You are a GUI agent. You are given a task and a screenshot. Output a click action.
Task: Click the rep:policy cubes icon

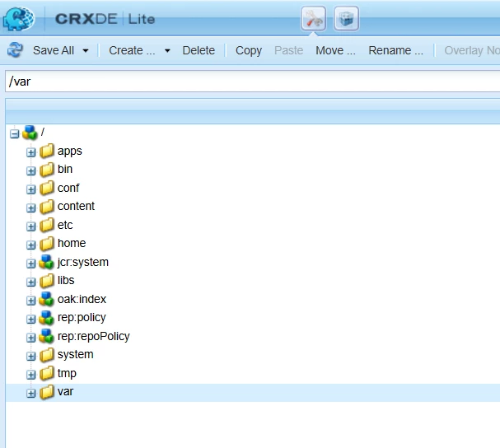[x=46, y=317]
